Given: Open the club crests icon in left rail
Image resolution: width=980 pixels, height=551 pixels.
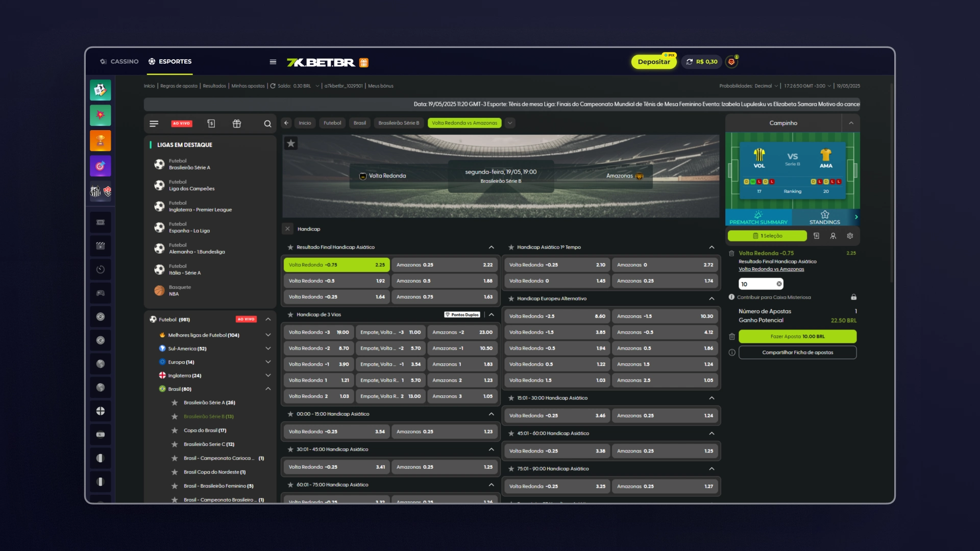Looking at the screenshot, I should pyautogui.click(x=101, y=191).
